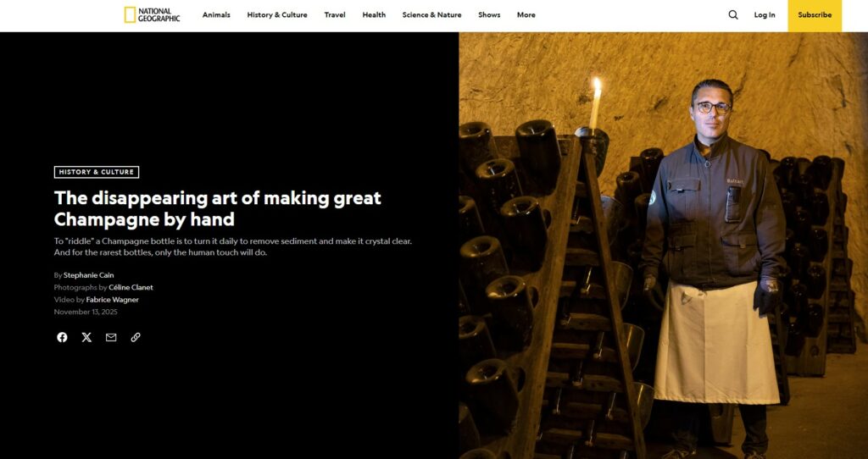Open the Animals menu
The height and width of the screenshot is (459, 868).
(216, 15)
